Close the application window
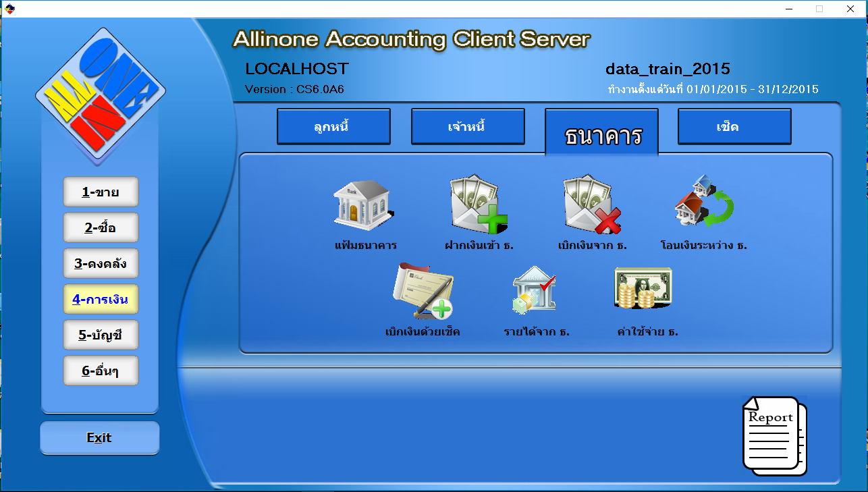 click(x=851, y=9)
